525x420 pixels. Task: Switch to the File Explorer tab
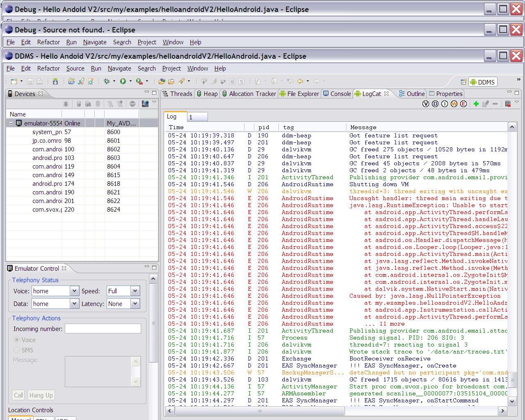(299, 94)
